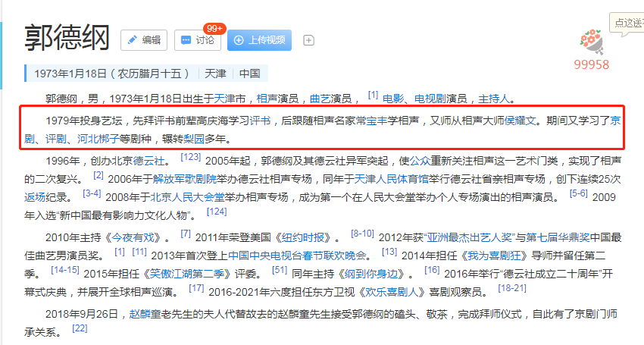644x345 pixels.
Task: Open reference [22] citation
Action: tap(80, 328)
